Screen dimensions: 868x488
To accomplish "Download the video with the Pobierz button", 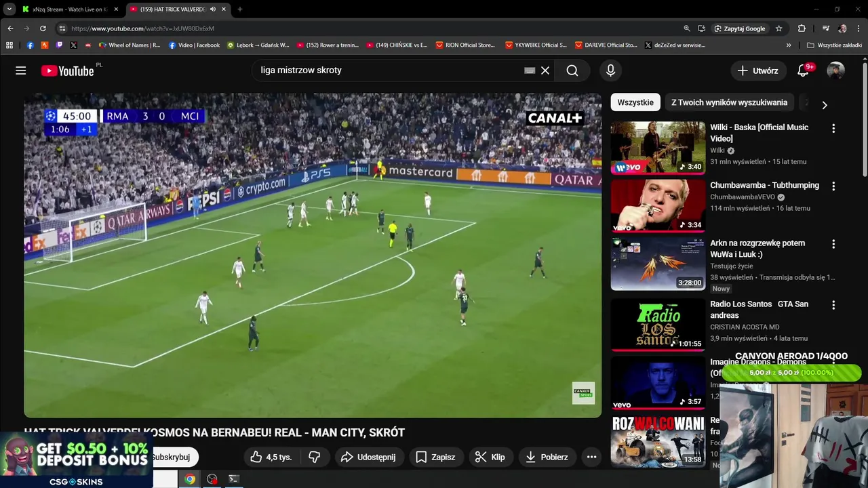I will (547, 457).
